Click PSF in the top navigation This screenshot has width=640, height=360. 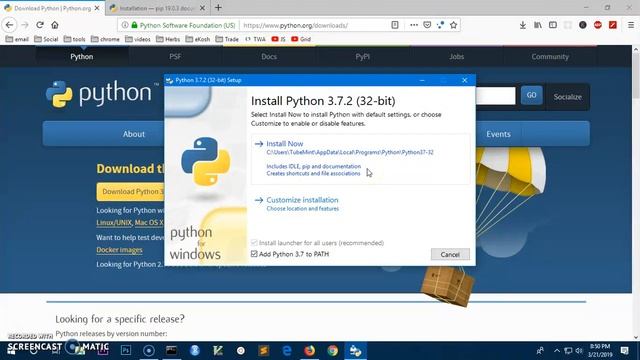tap(175, 57)
